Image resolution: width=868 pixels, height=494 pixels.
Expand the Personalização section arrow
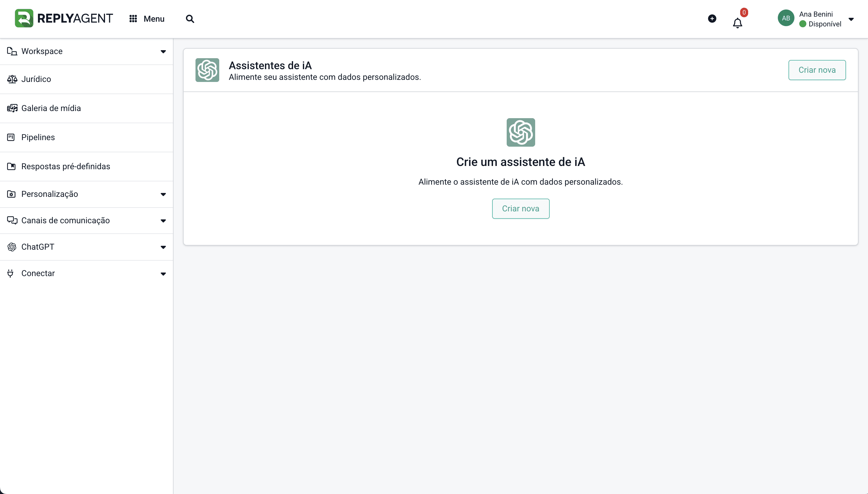(x=163, y=194)
